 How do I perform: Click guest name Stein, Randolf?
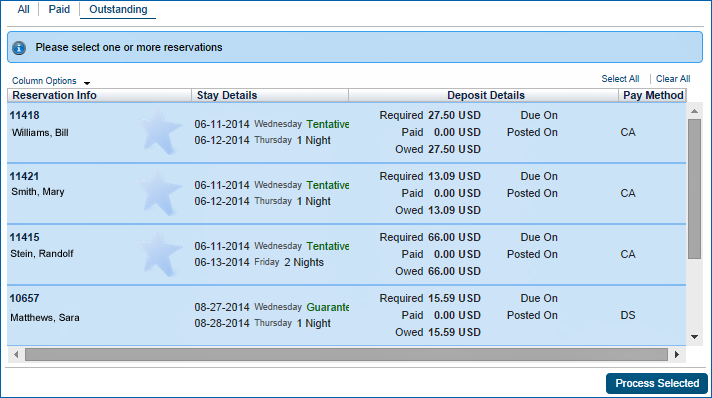42,254
